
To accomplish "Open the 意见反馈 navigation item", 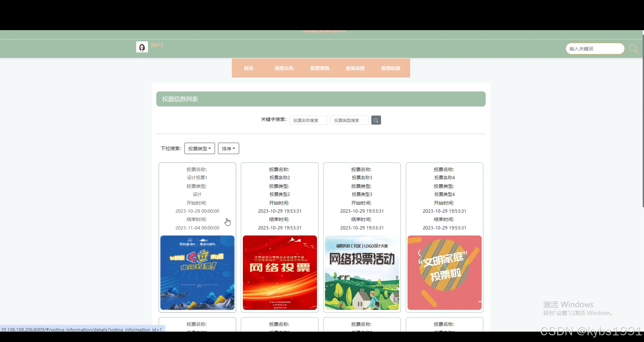I will 355,68.
